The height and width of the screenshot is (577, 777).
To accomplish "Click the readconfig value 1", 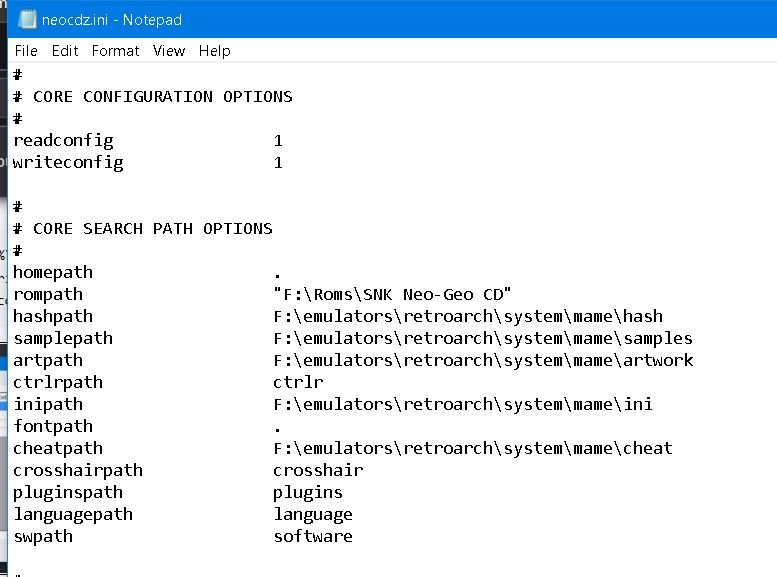I will tap(278, 141).
